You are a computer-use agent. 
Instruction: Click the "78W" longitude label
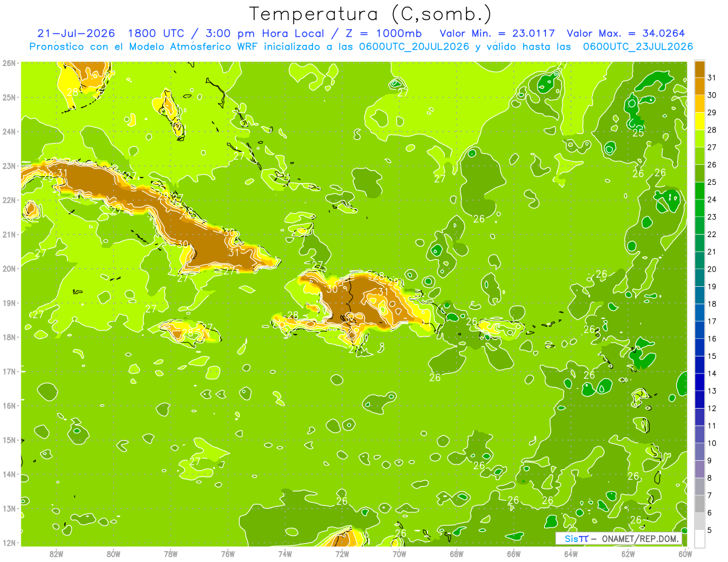click(170, 553)
